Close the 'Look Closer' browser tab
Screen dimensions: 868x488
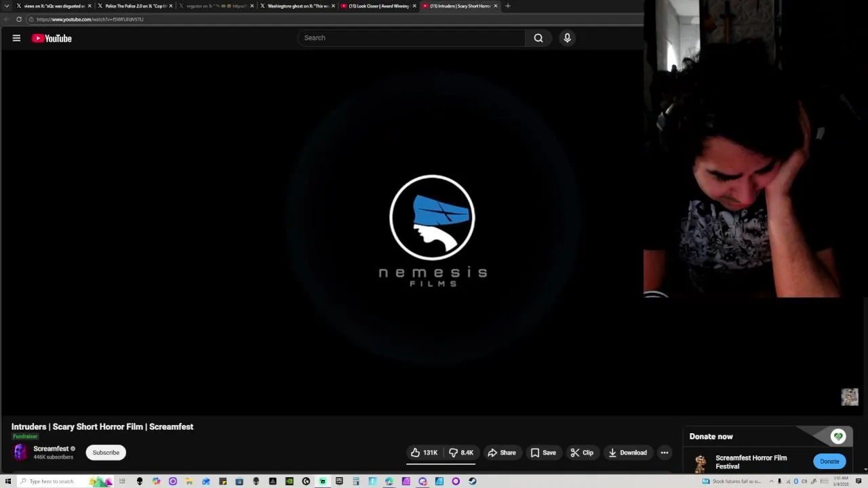tap(414, 6)
